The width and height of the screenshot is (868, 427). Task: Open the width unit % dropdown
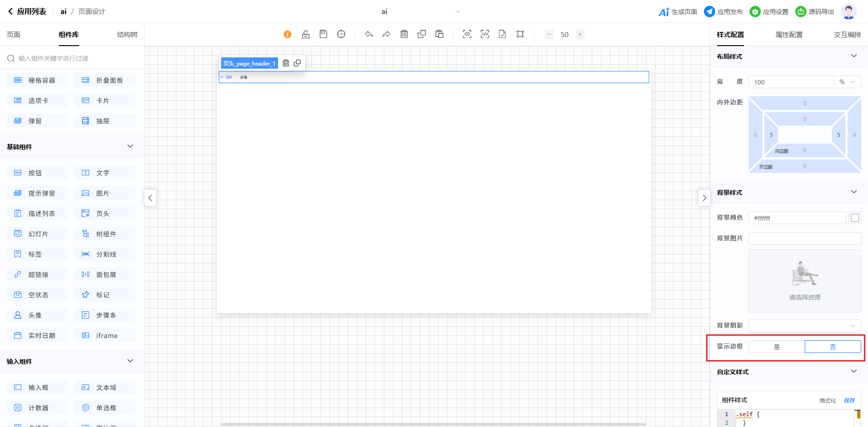pyautogui.click(x=847, y=82)
